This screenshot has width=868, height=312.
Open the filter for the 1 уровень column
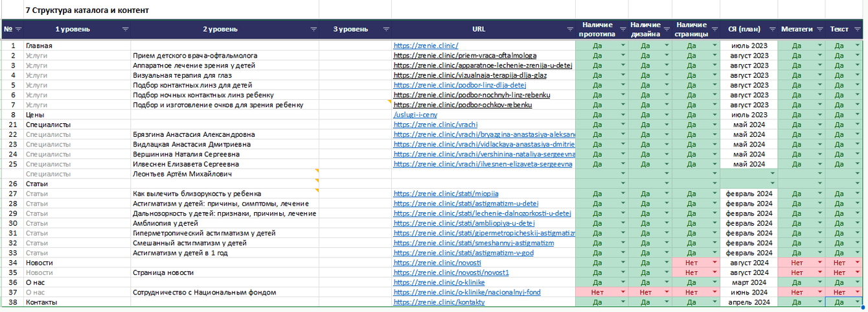pos(126,29)
